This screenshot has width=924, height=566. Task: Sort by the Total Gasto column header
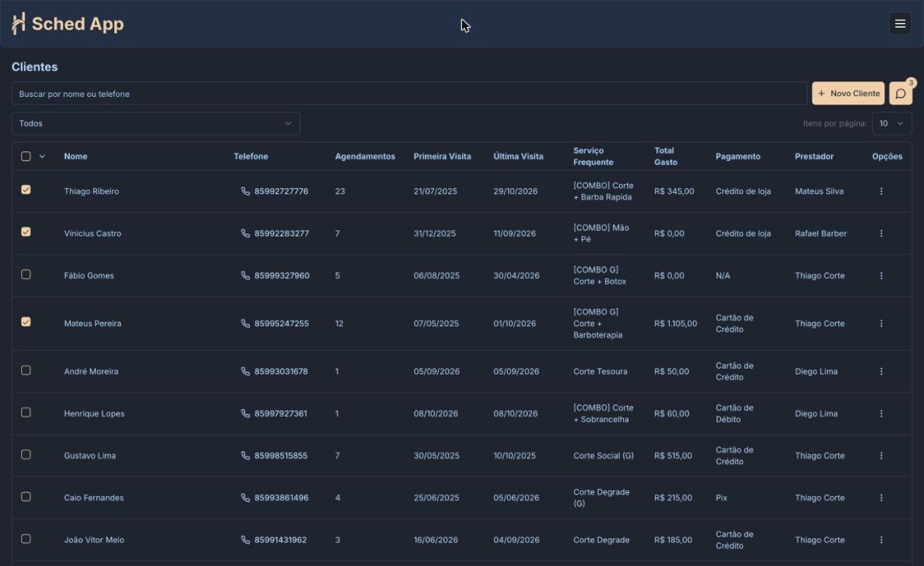pos(666,157)
